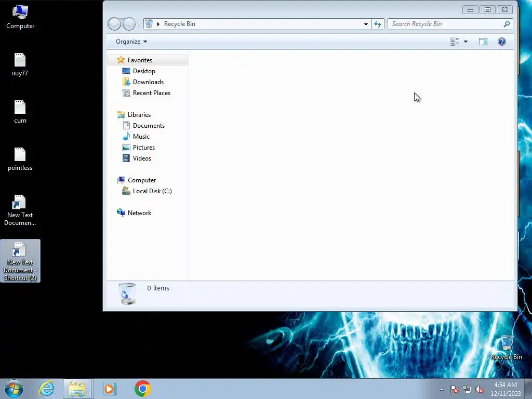Open Local Disk (C:) in navigation pane
Viewport: 532px width, 399px height.
click(152, 191)
